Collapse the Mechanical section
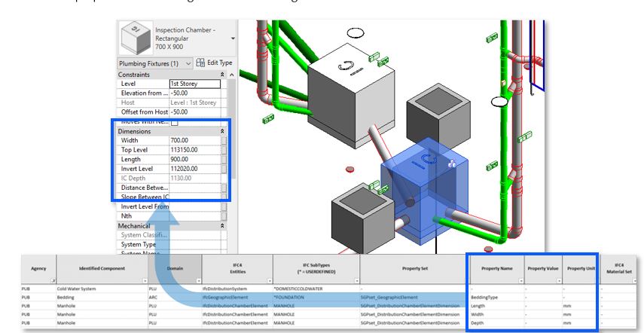 pos(221,225)
